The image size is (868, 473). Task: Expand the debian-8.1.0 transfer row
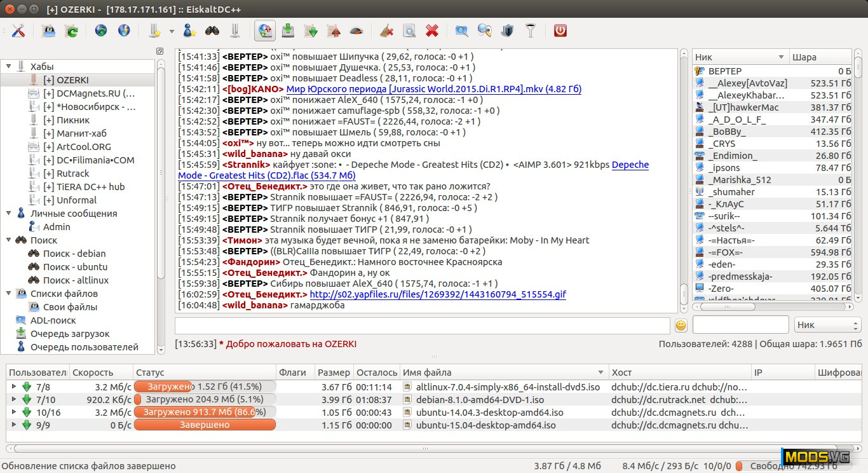pos(14,400)
